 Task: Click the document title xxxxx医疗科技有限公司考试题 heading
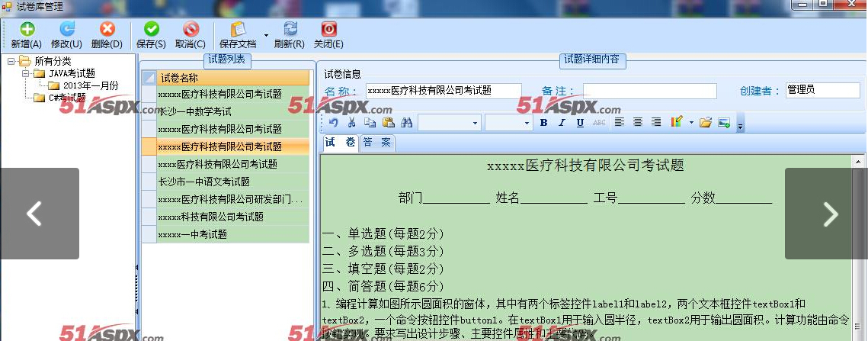click(x=586, y=166)
